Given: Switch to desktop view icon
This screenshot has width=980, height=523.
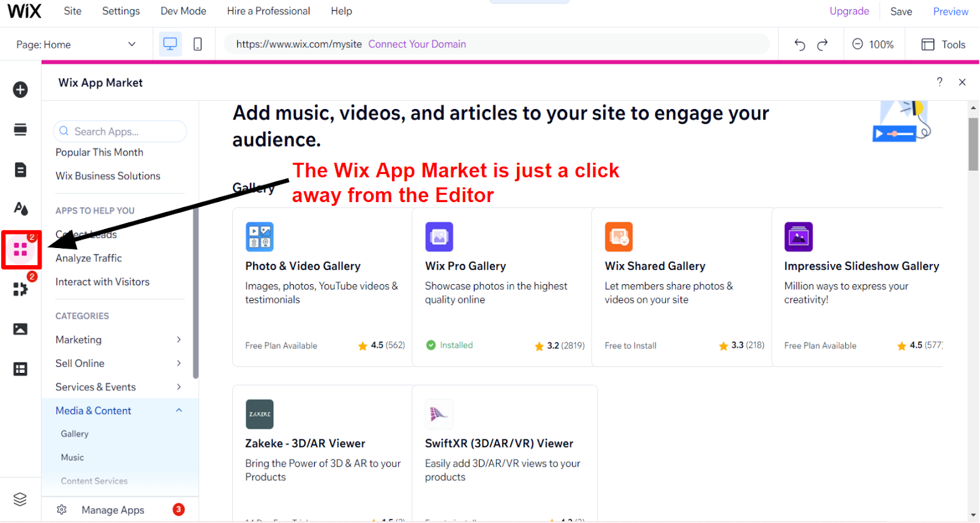Looking at the screenshot, I should click(170, 44).
